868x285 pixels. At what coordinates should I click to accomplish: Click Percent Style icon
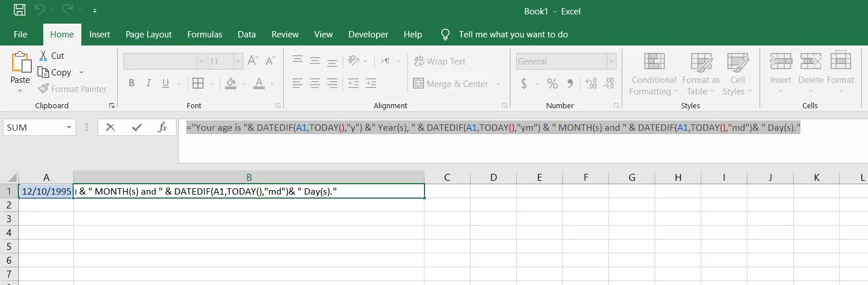553,84
